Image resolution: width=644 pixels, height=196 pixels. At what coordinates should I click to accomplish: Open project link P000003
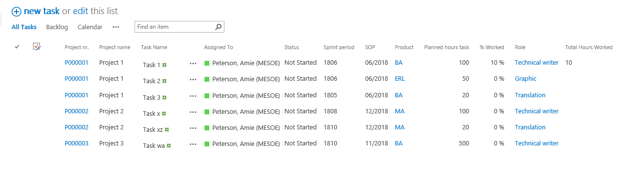click(x=76, y=143)
